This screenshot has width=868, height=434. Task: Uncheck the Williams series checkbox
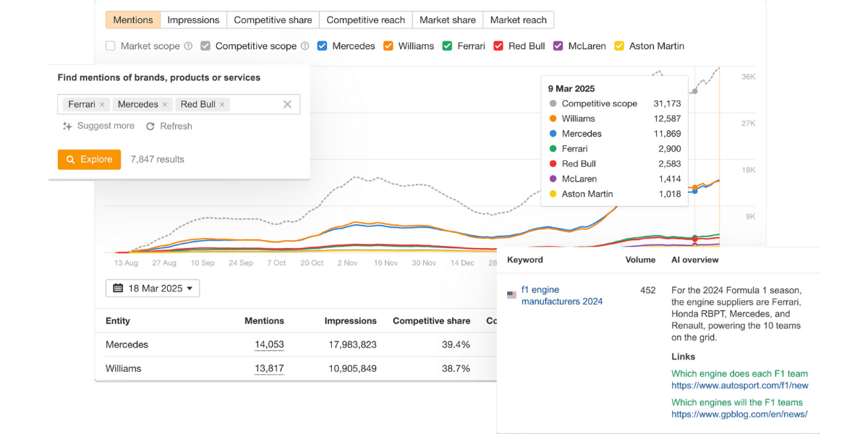coord(388,46)
